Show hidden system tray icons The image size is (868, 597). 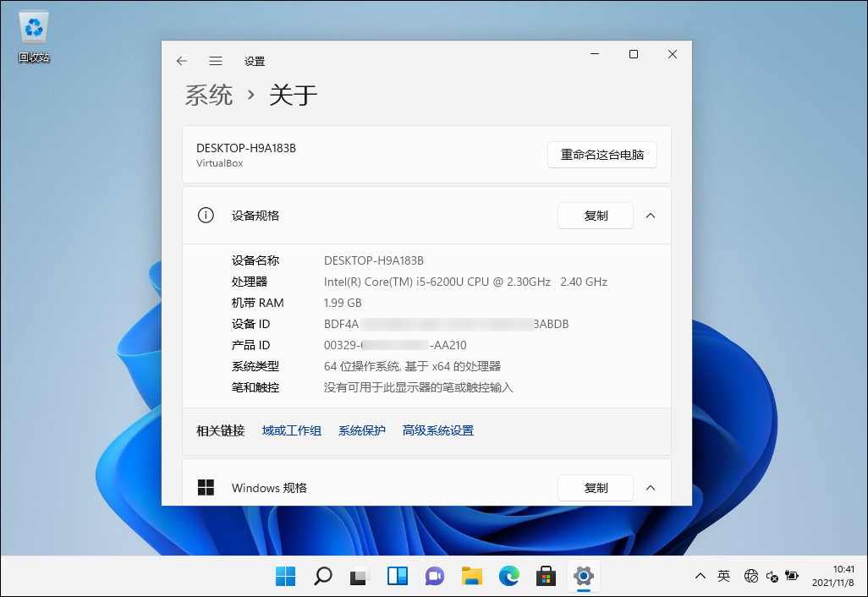[x=700, y=576]
